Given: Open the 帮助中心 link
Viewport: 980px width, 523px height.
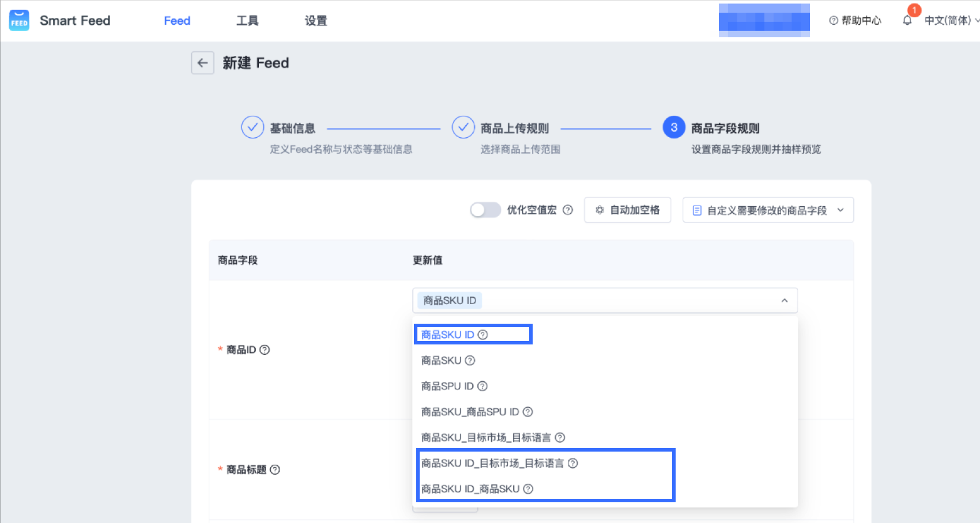Looking at the screenshot, I should pos(855,21).
